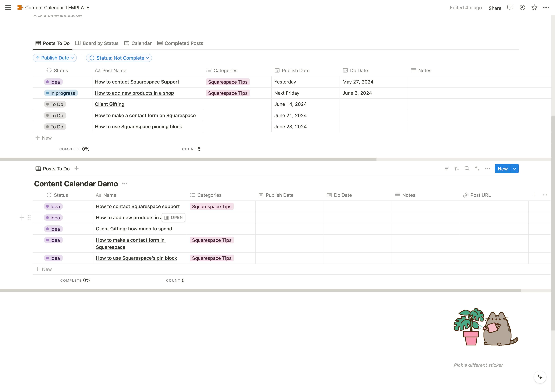The height and width of the screenshot is (392, 555).
Task: Expand the Publish Date sort dropdown
Action: pos(55,58)
